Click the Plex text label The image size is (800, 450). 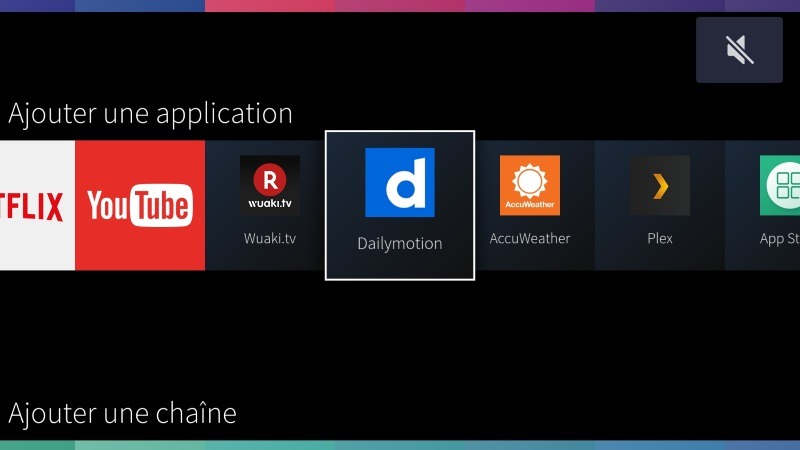[659, 239]
